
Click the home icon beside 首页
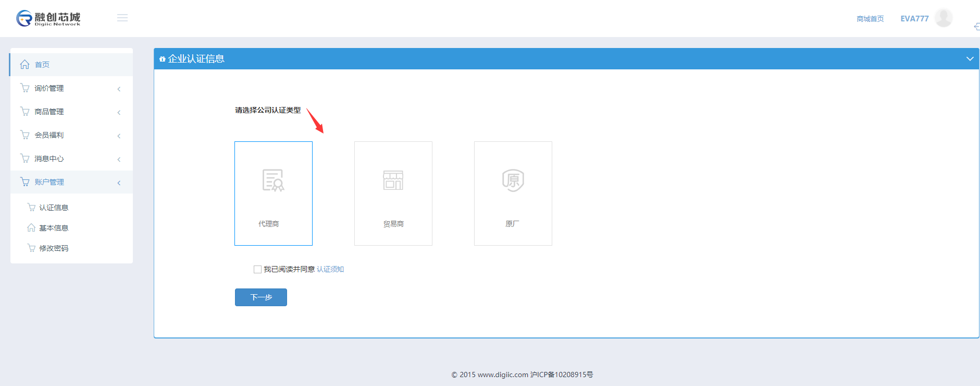tap(24, 65)
